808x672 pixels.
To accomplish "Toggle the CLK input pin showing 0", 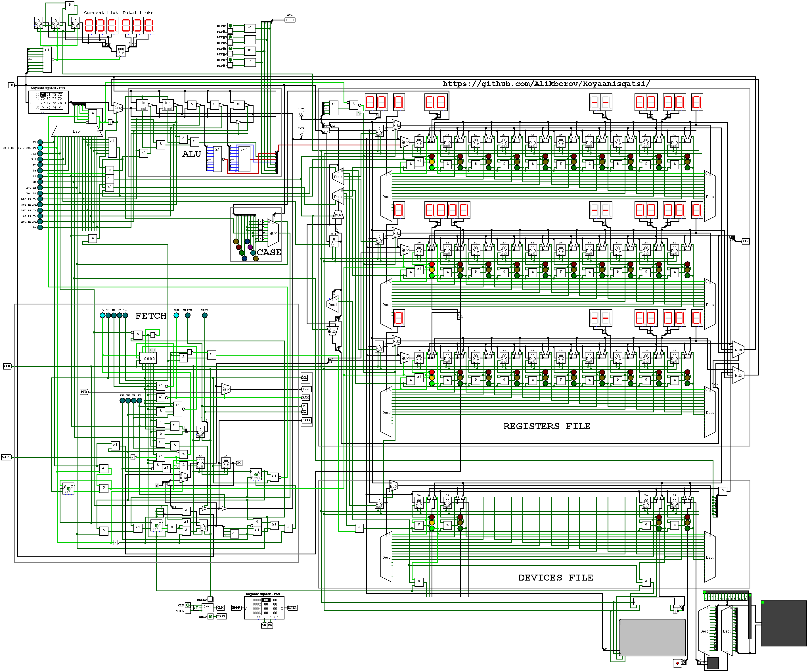I will (188, 605).
